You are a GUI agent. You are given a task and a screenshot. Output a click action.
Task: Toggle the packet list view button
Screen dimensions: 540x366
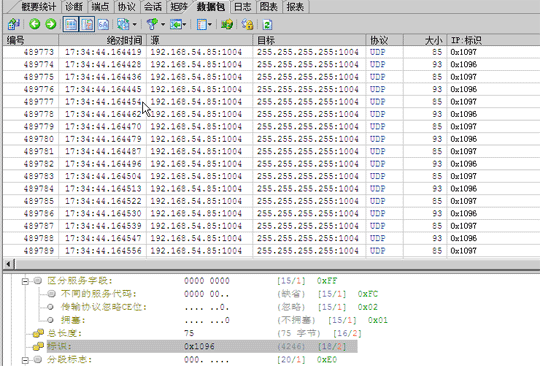click(x=71, y=24)
